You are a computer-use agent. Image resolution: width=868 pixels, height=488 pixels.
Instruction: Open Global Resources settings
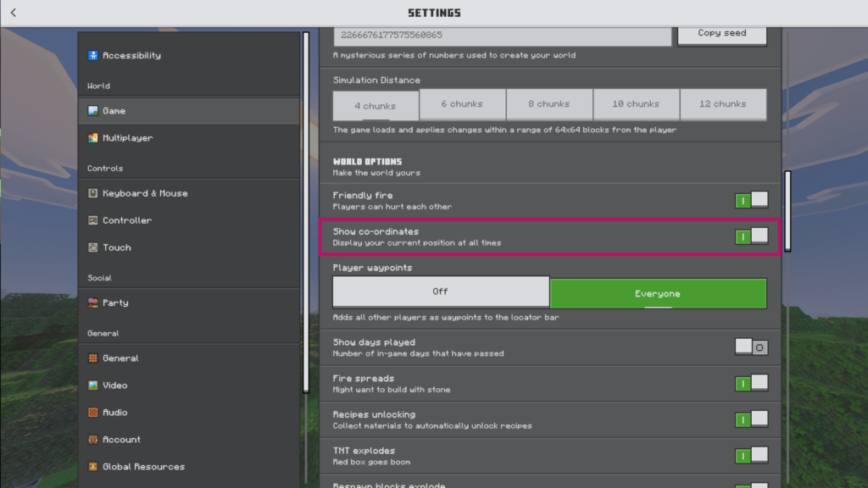tap(189, 467)
